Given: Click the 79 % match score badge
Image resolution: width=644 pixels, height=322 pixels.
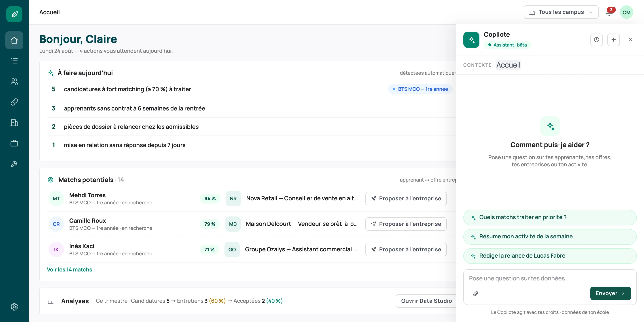Looking at the screenshot, I should coord(210,224).
